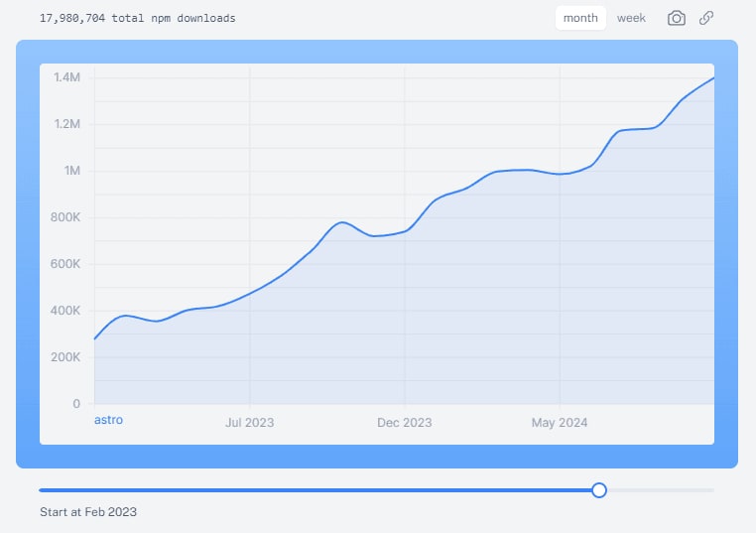Image resolution: width=756 pixels, height=533 pixels.
Task: Click the Jul 2023 axis label
Action: tap(250, 423)
